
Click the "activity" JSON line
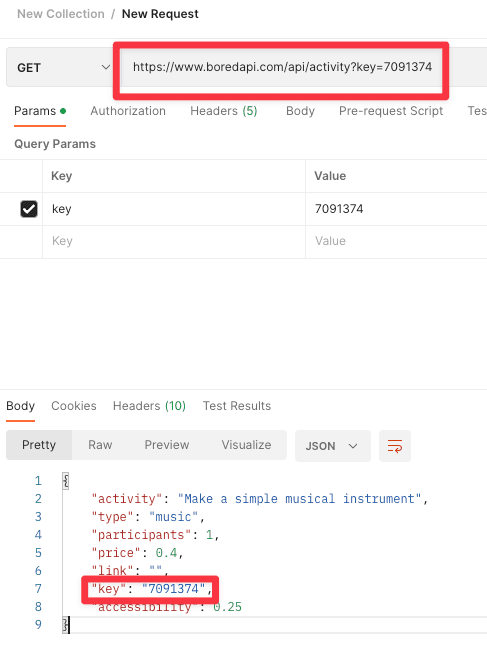click(259, 499)
